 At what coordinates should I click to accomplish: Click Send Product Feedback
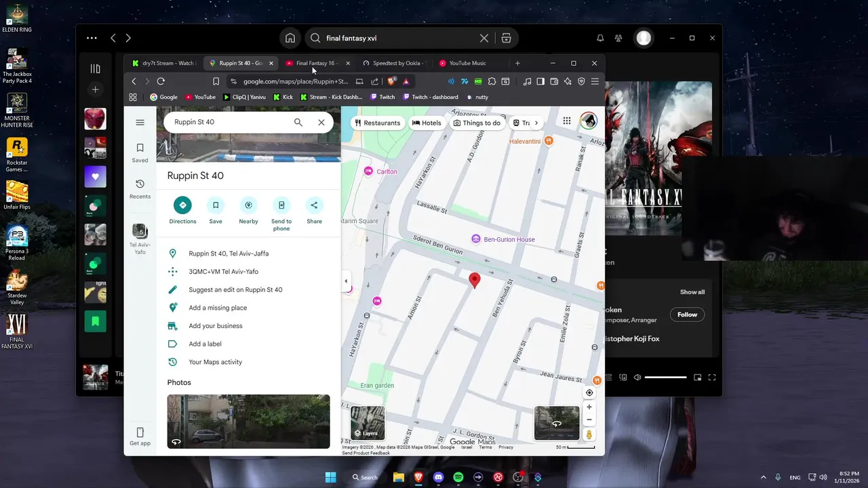(x=366, y=453)
